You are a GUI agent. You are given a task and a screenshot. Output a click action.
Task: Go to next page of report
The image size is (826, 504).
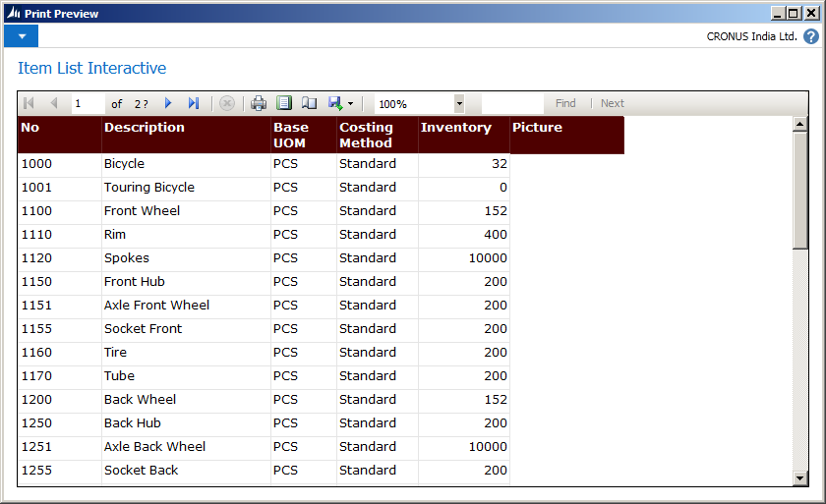pos(168,103)
